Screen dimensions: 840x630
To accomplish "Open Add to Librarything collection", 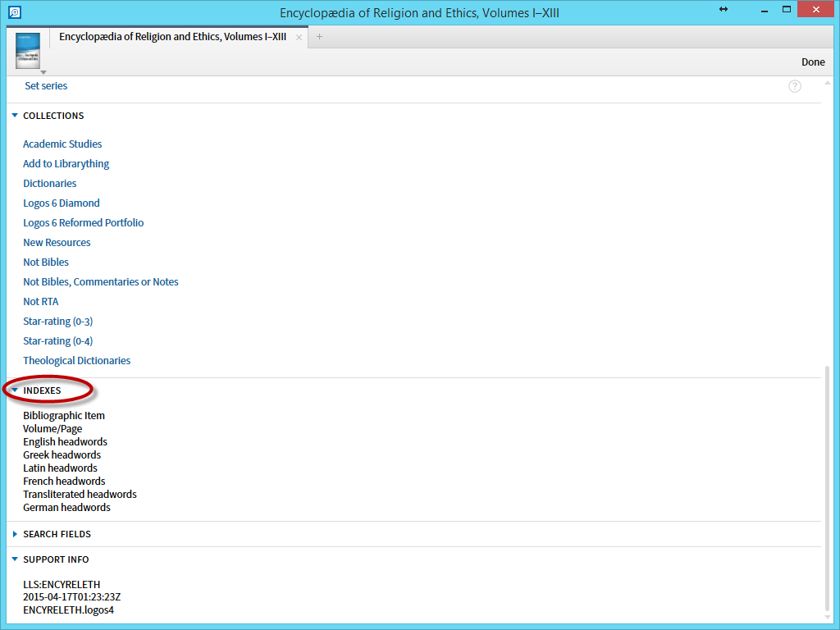I will pyautogui.click(x=66, y=164).
